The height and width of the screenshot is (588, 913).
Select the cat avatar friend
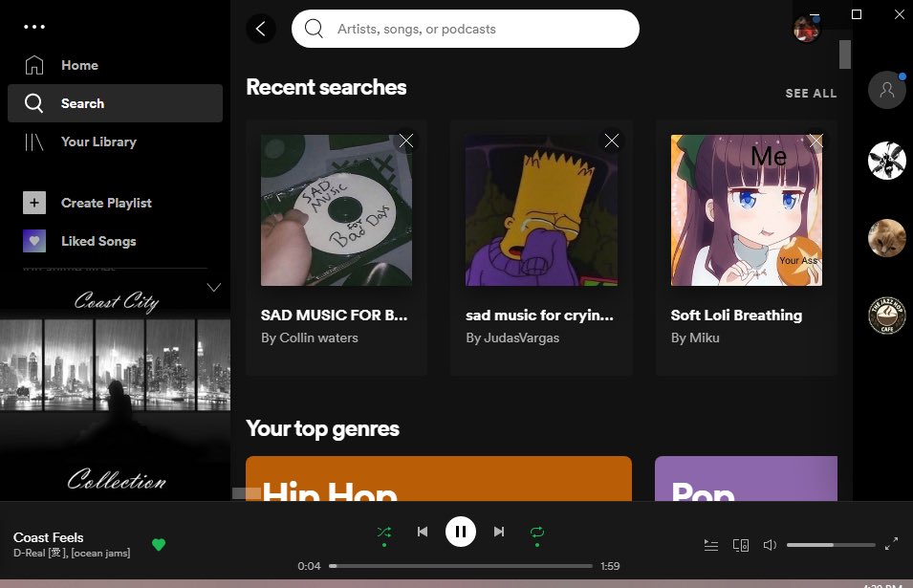tap(887, 238)
